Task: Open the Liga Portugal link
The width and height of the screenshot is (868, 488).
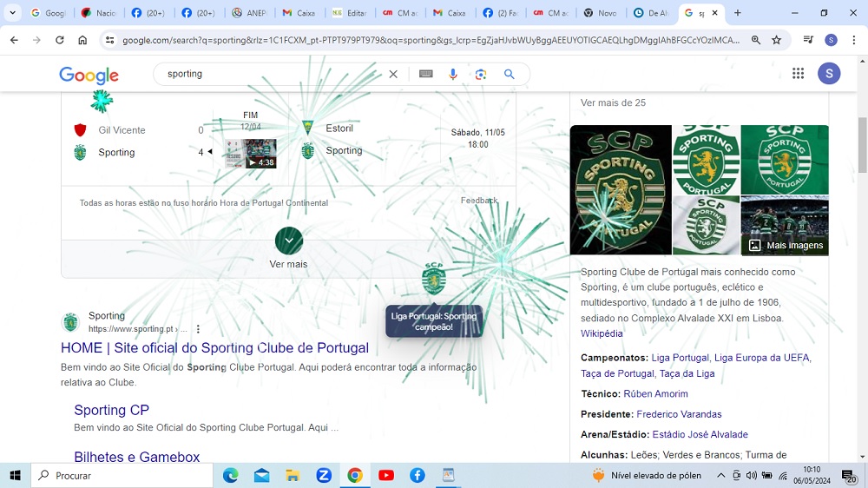Action: click(680, 358)
